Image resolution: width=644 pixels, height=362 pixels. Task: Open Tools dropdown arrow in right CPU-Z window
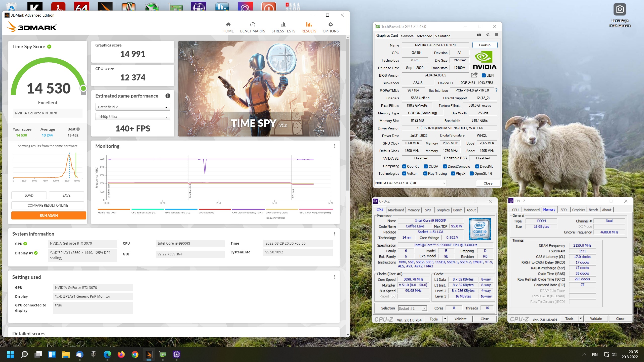581,319
